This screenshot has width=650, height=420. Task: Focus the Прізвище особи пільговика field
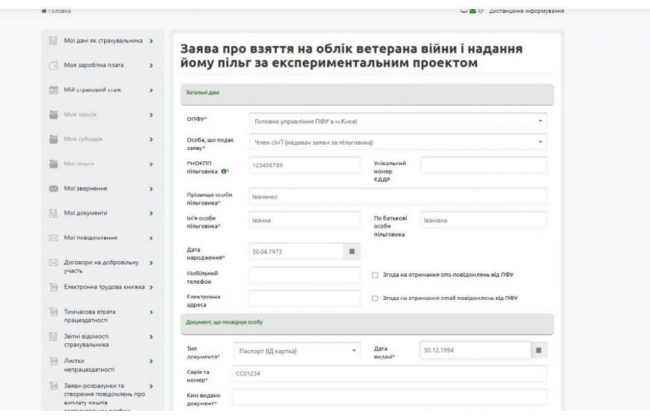point(398,197)
